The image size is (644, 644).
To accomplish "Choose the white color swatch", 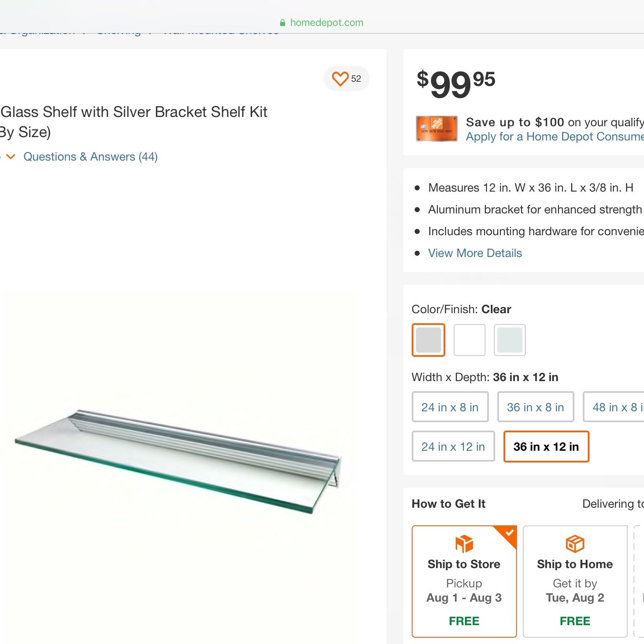I will [x=470, y=340].
